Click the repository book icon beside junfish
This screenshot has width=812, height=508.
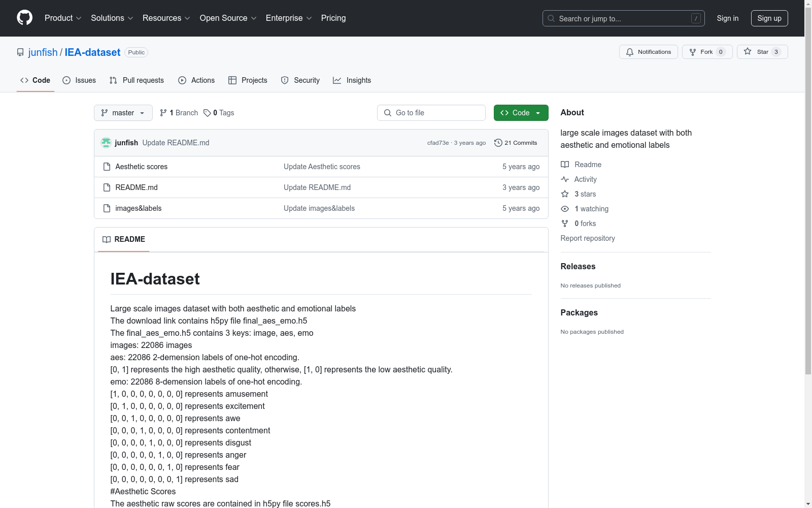(20, 52)
